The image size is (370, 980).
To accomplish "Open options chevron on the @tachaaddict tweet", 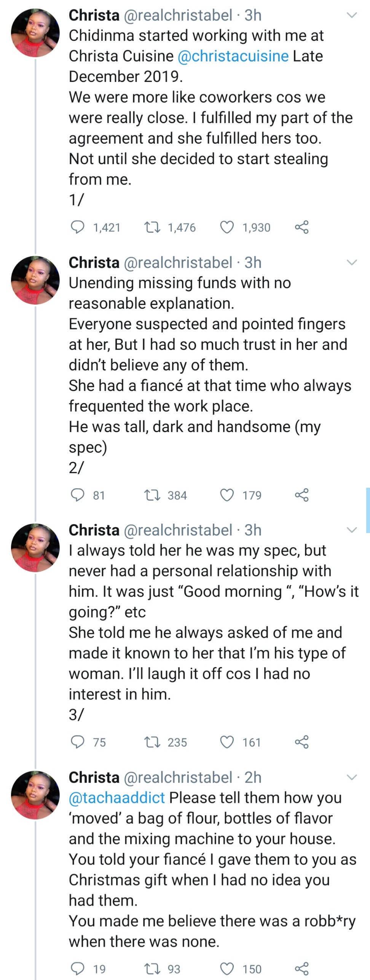I will click(352, 777).
